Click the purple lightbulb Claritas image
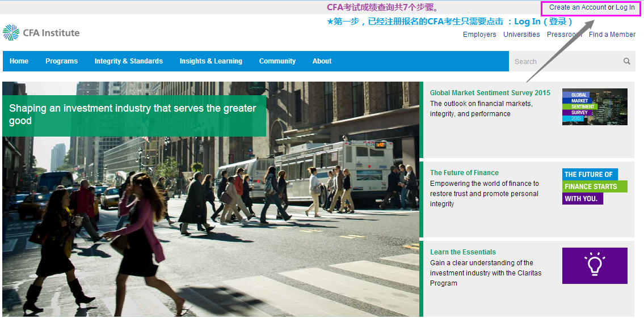644x323 pixels. [594, 265]
